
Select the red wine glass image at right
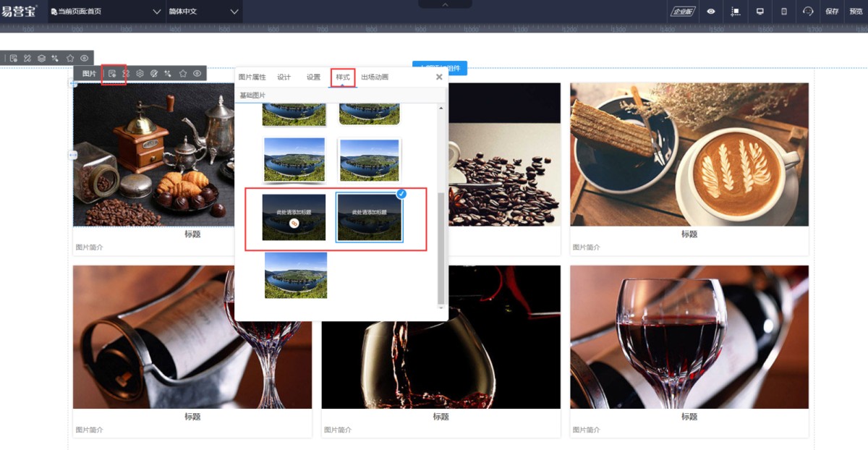point(689,337)
